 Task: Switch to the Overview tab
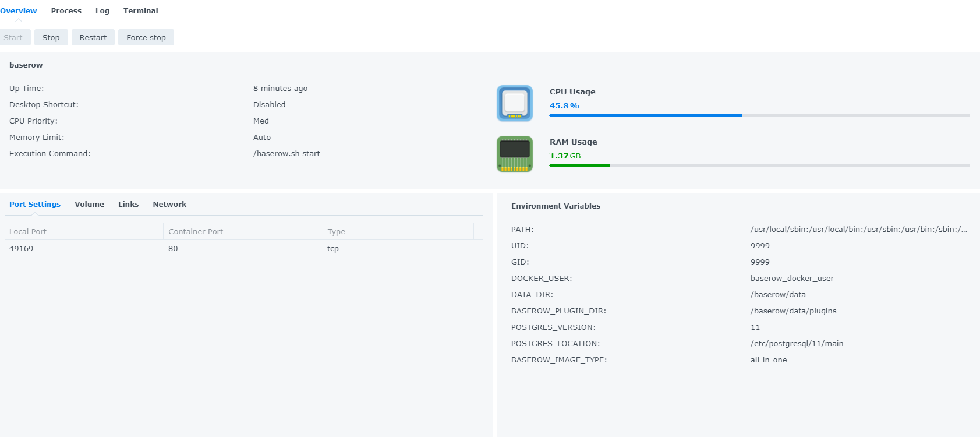point(18,10)
